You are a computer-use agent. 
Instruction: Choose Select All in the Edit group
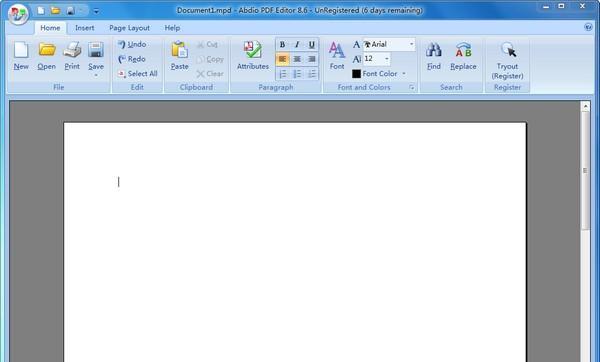click(x=137, y=73)
